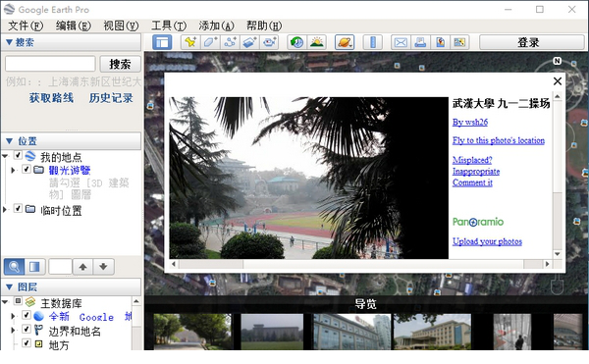Select the ruler measuring tool
589x364 pixels.
(x=373, y=42)
